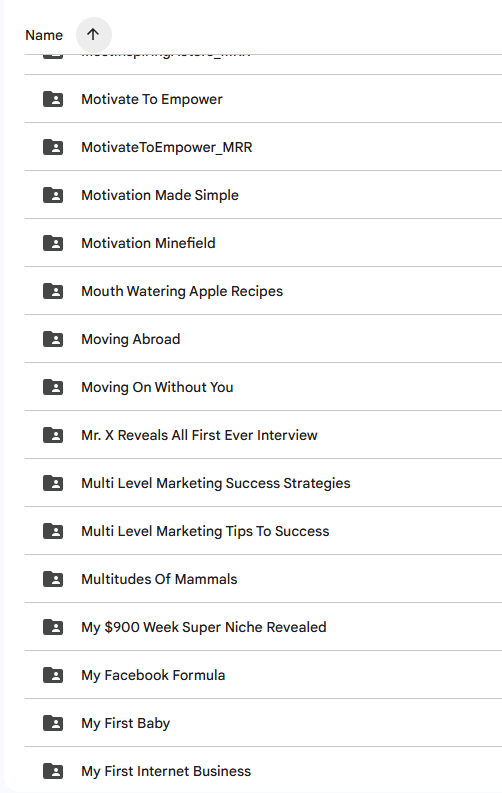This screenshot has height=793, width=502.
Task: Click folder icon for Motivation Minefield
Action: pos(53,243)
